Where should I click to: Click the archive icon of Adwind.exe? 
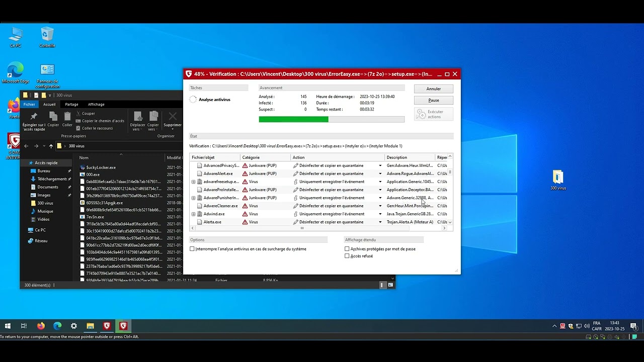200,214
